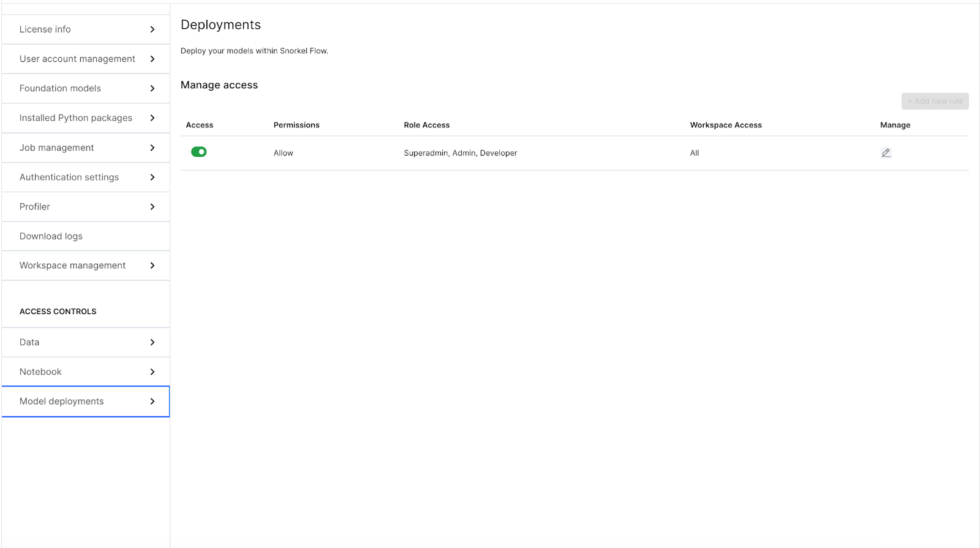Viewport: 980px width, 548px height.
Task: Expand Data access controls chevron
Action: [153, 342]
